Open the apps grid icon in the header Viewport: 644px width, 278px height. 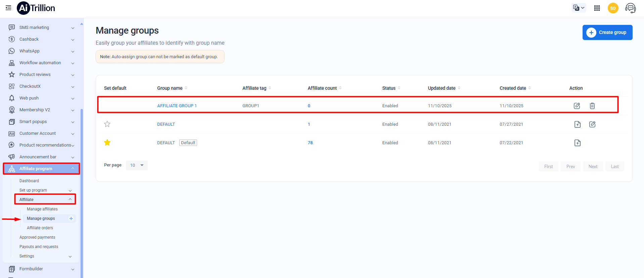pos(597,8)
